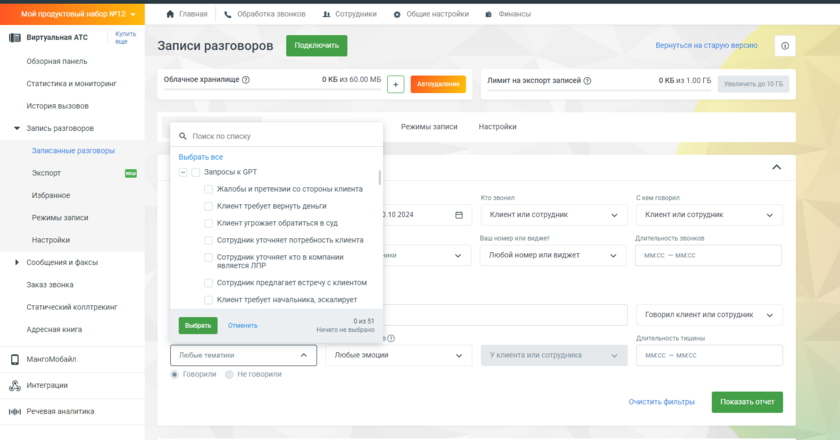
Task: Click the Очистить фильтры link
Action: tap(661, 402)
